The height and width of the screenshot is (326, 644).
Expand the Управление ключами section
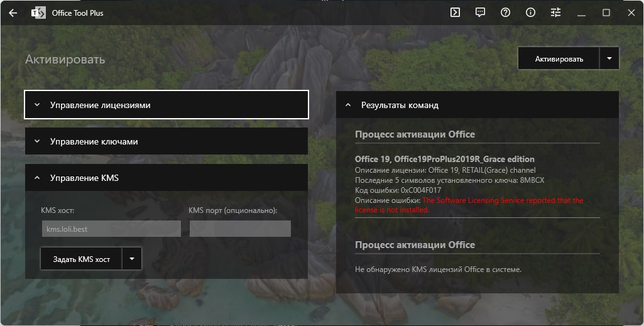click(166, 141)
